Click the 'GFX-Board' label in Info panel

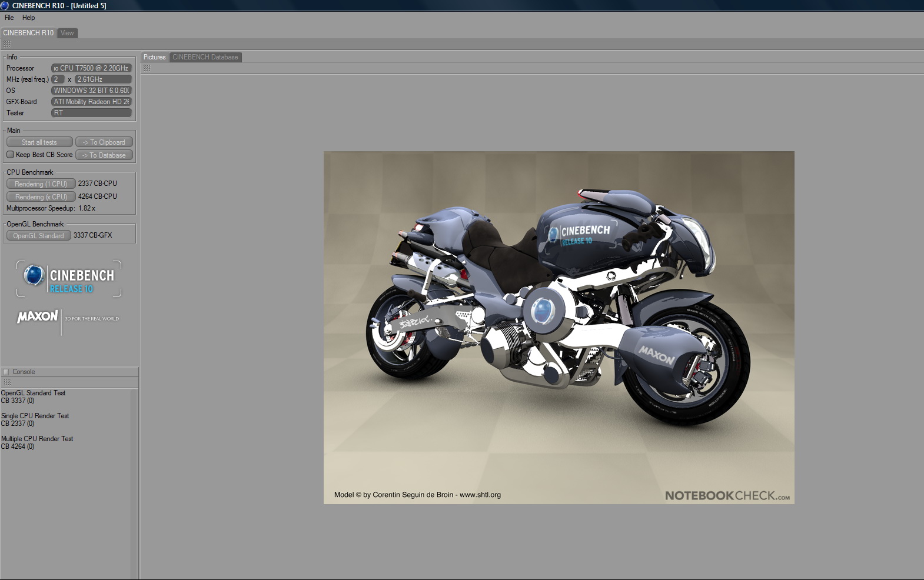(22, 102)
